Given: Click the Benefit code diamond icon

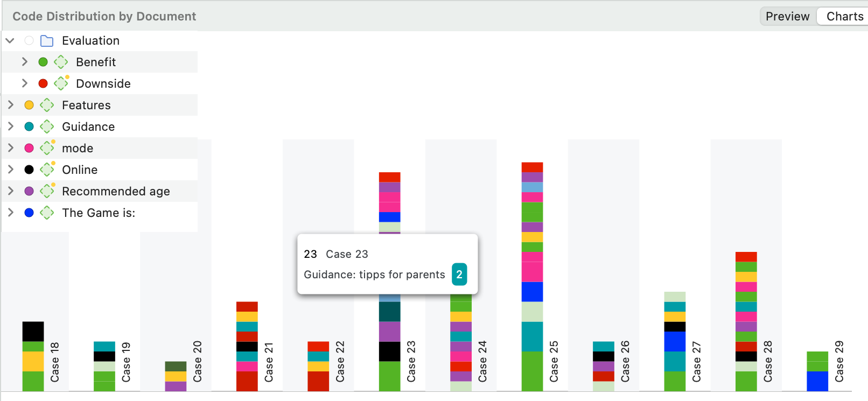Looking at the screenshot, I should click(61, 62).
